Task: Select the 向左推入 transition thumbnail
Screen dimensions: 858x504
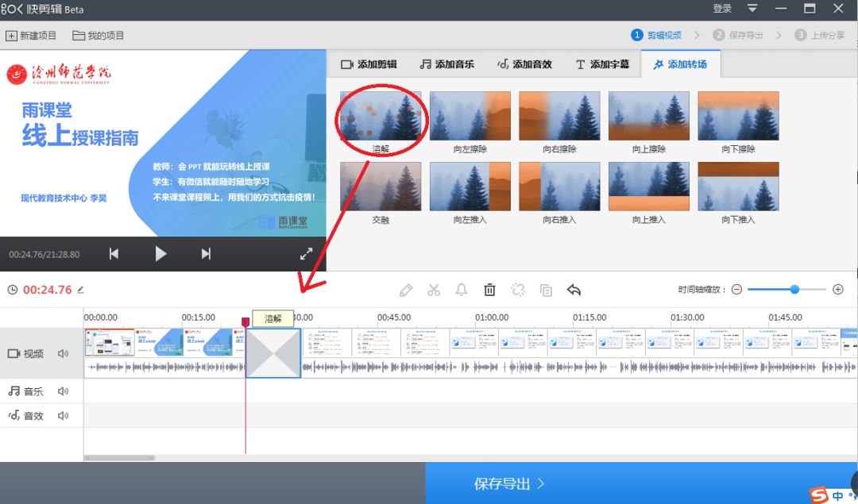Action: 470,187
